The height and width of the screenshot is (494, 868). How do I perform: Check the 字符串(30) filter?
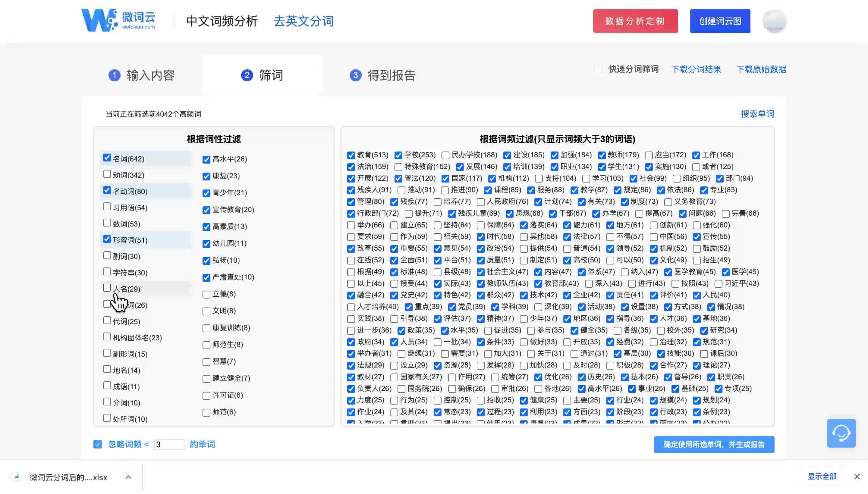tap(107, 272)
